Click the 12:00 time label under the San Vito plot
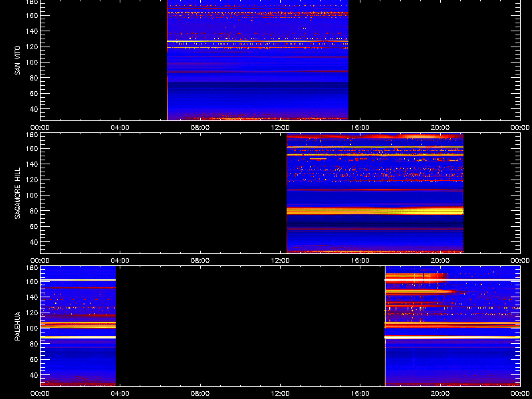The width and height of the screenshot is (532, 399). (280, 128)
